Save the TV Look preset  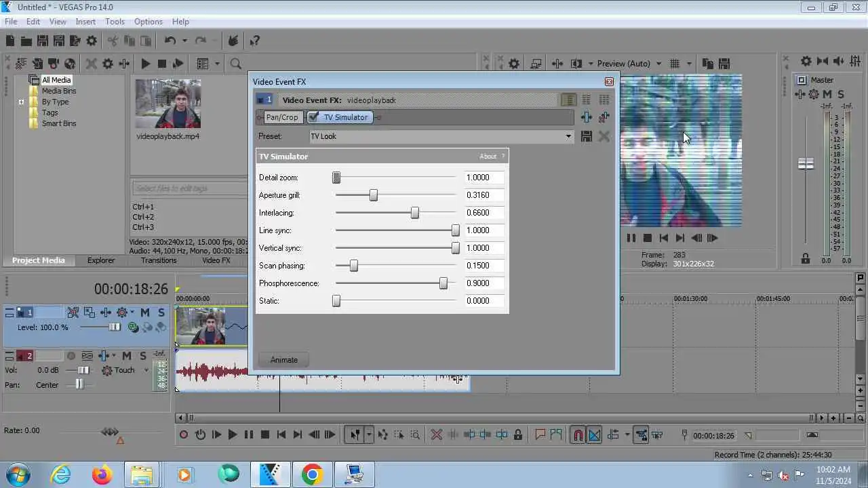[x=587, y=136]
